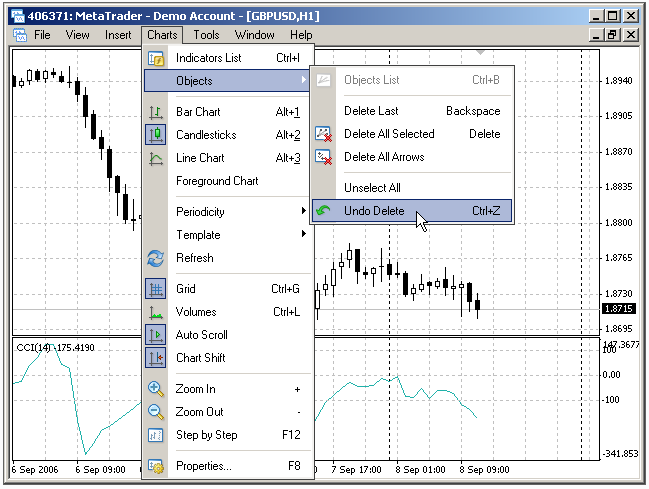Restore the inner chart window

tap(613, 35)
